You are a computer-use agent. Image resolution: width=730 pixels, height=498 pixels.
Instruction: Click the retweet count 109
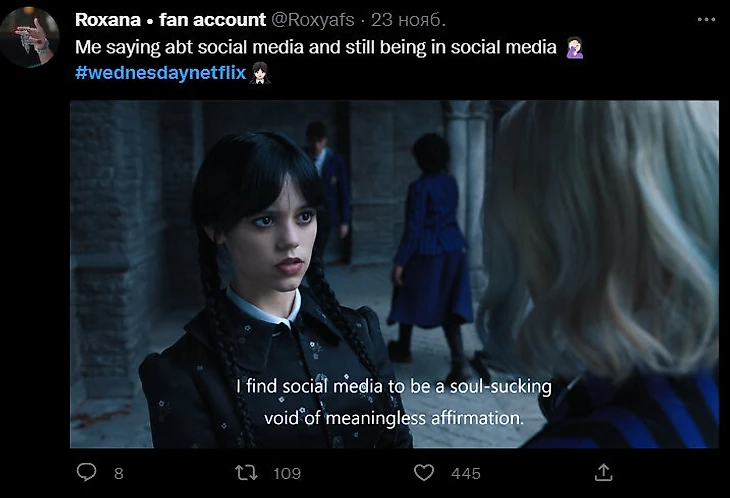click(x=287, y=473)
